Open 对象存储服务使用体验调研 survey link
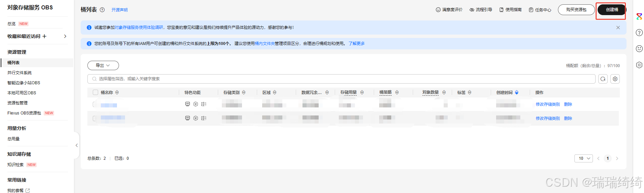The height and width of the screenshot is (193, 644). point(139,28)
